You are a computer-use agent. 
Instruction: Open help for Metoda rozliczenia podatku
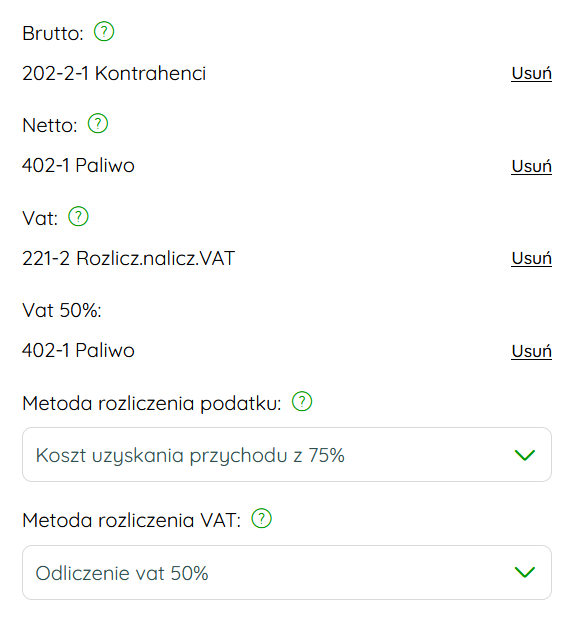coord(302,402)
